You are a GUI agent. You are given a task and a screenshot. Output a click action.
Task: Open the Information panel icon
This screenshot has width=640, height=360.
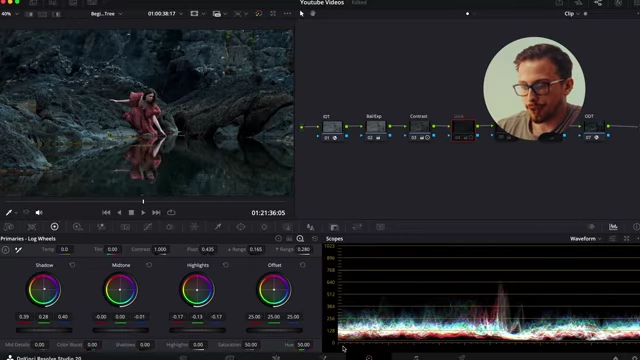[x=636, y=227]
